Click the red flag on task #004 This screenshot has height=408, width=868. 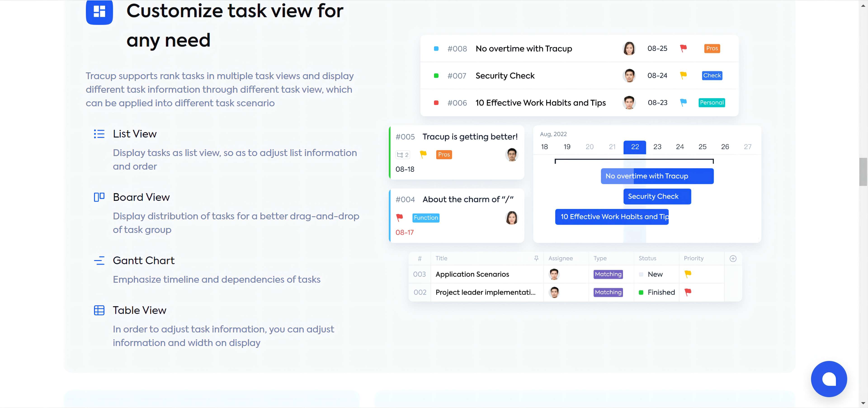(400, 218)
